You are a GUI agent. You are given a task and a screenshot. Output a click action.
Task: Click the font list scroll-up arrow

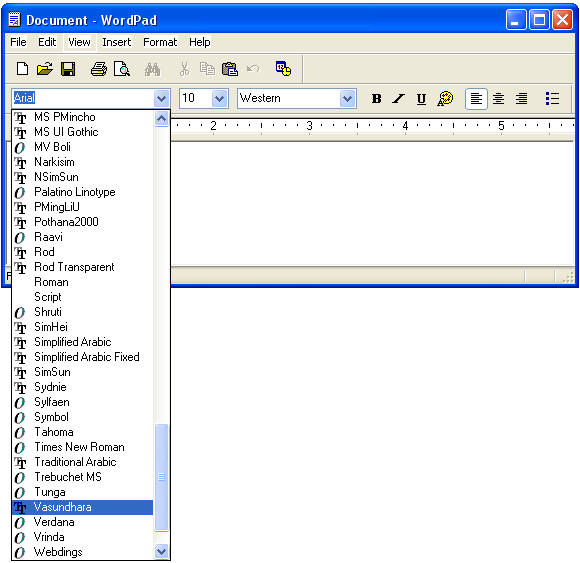coord(162,118)
